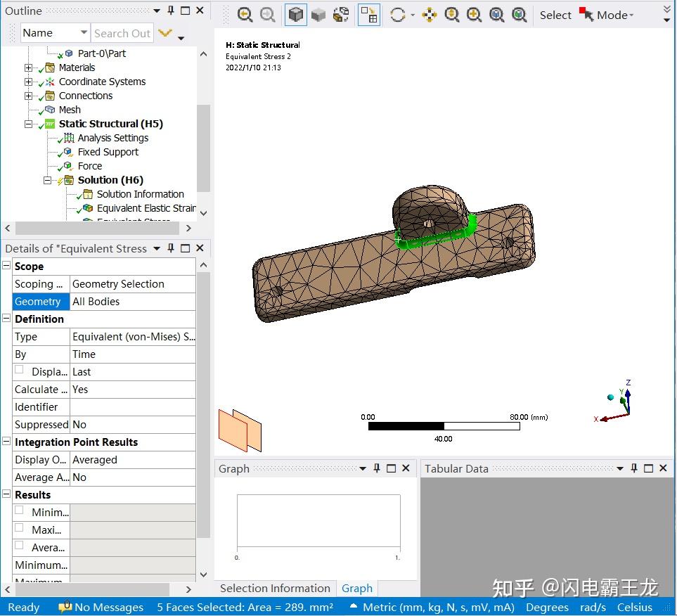
Task: Pin the Details panel
Action: pyautogui.click(x=171, y=248)
